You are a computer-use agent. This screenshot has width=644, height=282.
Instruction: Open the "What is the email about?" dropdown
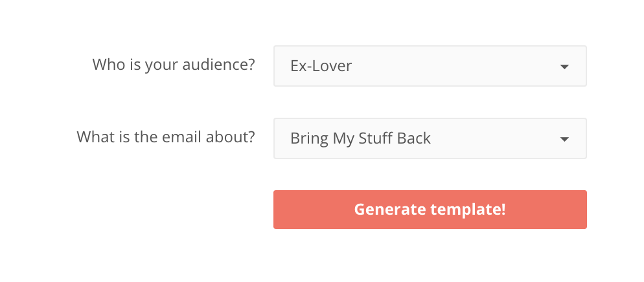pyautogui.click(x=430, y=138)
